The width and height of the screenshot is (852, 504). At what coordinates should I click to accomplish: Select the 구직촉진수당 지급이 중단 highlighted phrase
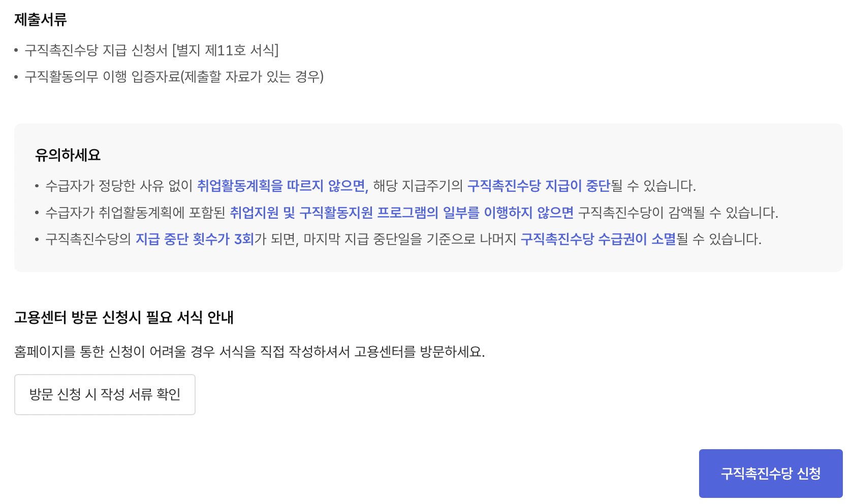tap(538, 186)
